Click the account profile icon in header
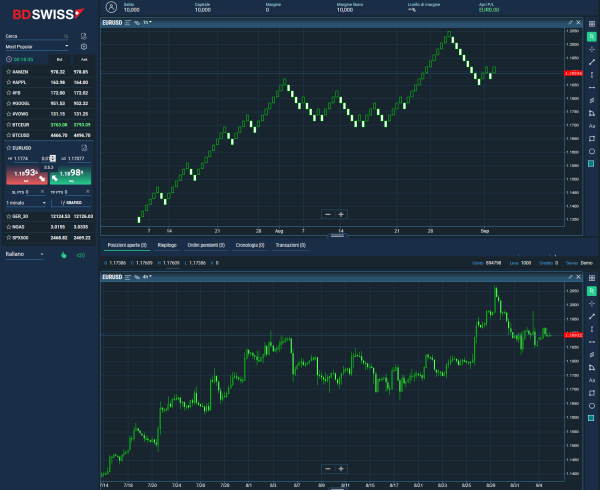 coord(111,8)
